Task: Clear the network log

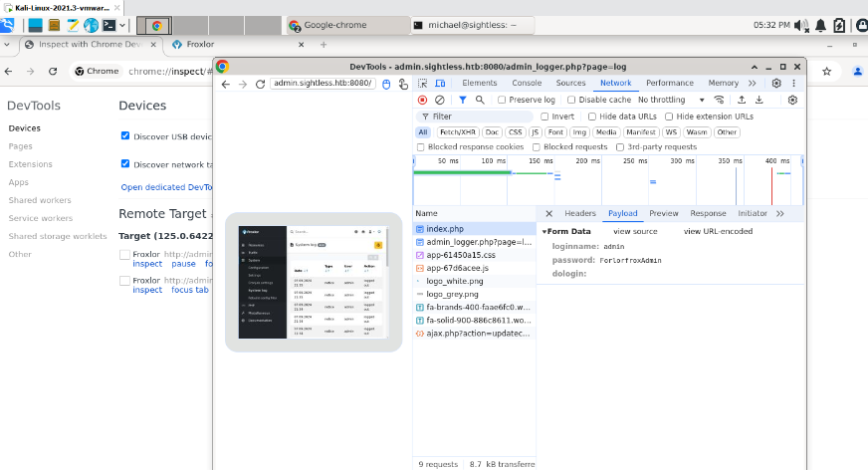Action: tap(439, 100)
